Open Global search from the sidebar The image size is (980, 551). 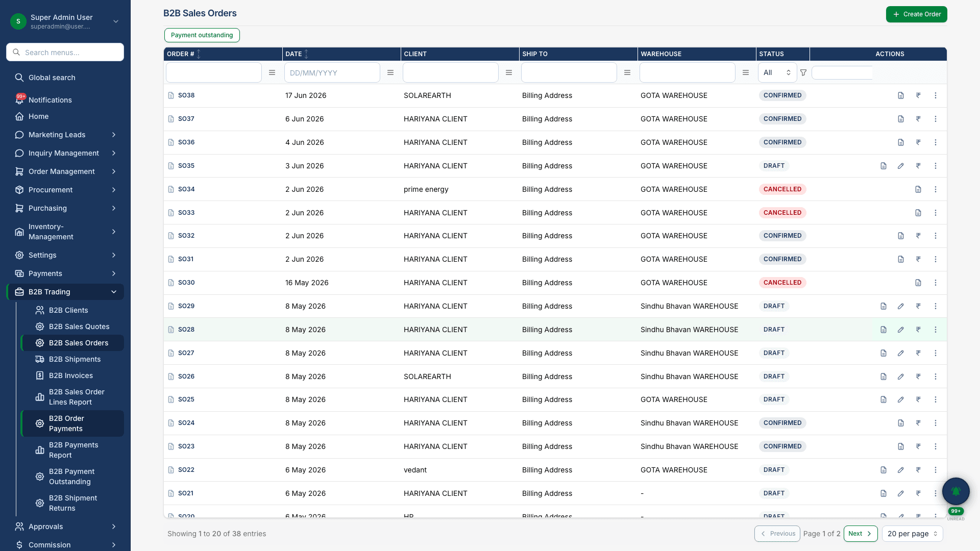pos(65,78)
